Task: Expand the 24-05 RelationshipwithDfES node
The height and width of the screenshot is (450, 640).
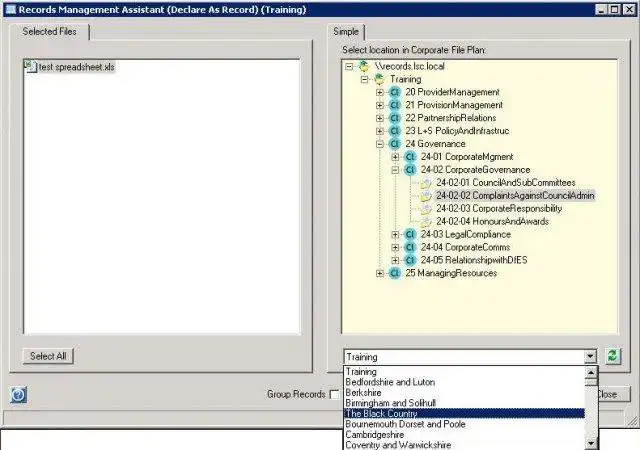Action: click(395, 260)
